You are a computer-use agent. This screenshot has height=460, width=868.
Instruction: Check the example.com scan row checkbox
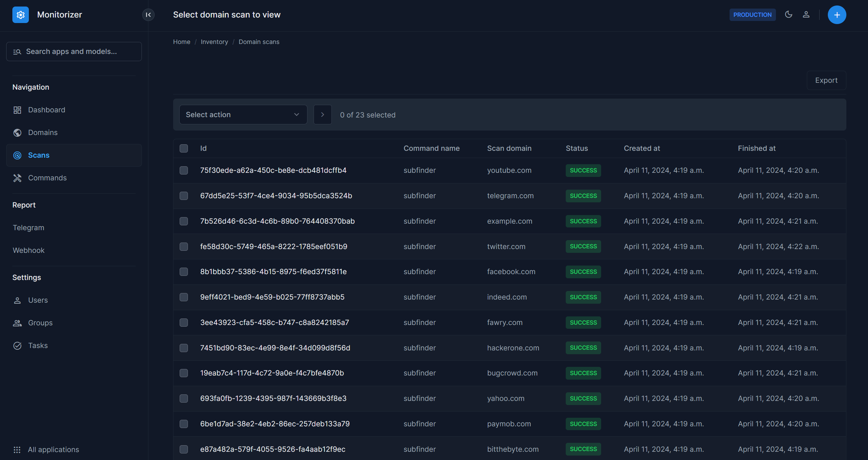[x=184, y=221]
